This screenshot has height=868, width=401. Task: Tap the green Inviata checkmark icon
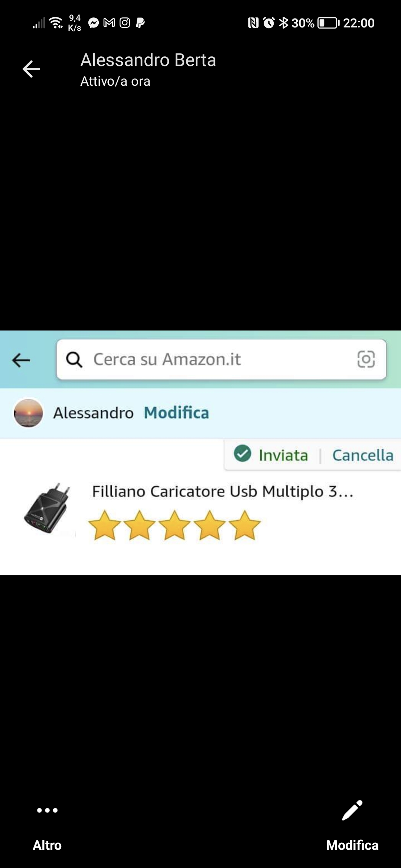pos(242,453)
